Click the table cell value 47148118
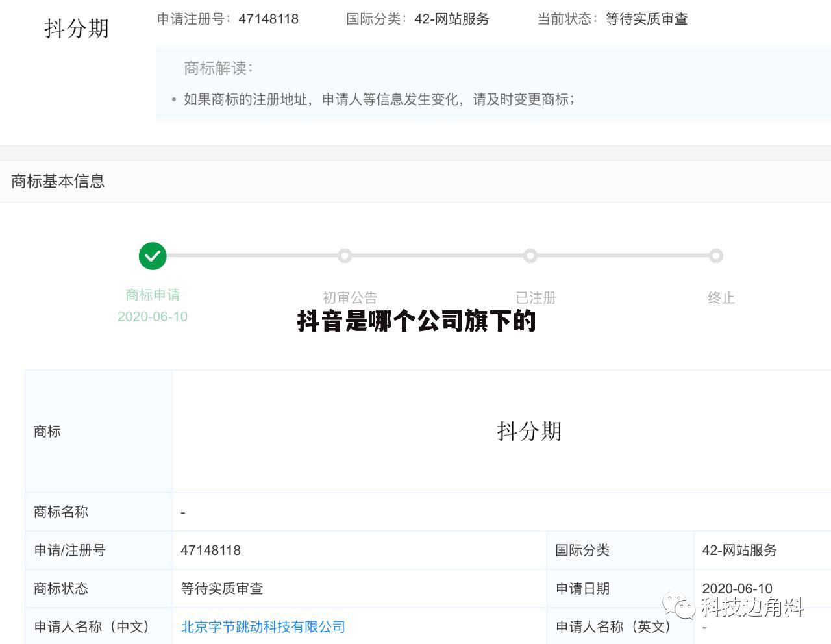831x644 pixels. coord(211,550)
